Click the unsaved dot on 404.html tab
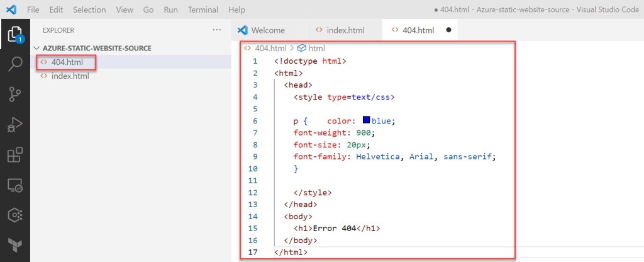Screen dimensions: 644x262 point(448,30)
